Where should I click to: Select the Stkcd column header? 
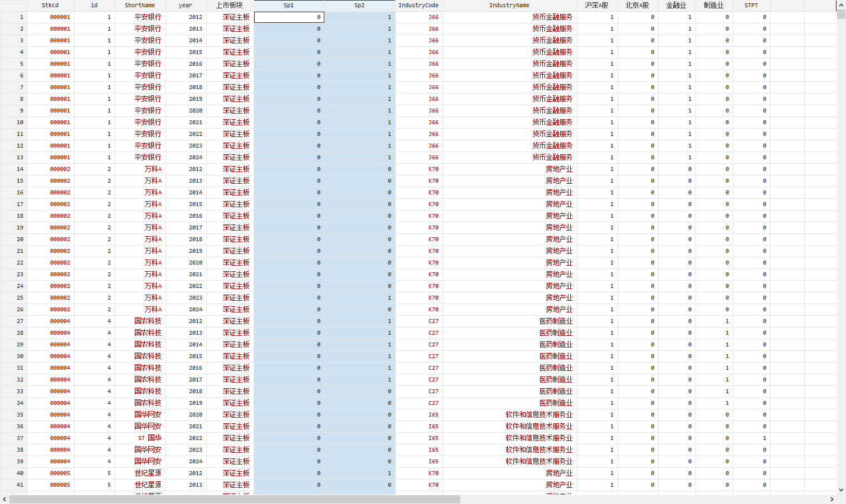pos(50,6)
